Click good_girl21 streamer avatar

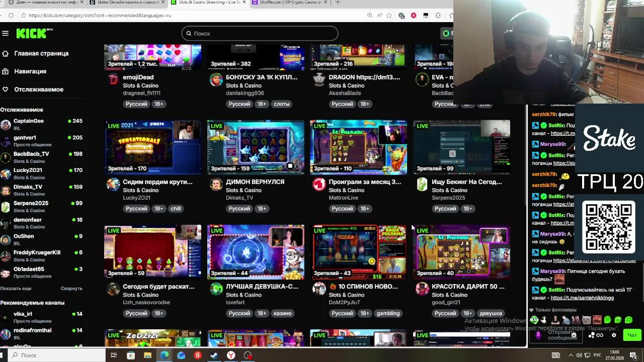click(x=422, y=289)
